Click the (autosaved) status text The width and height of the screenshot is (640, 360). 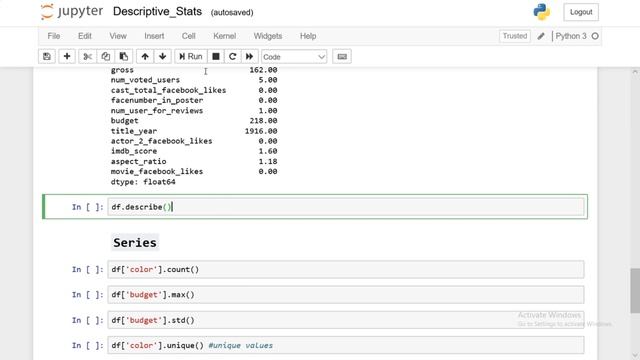pos(232,13)
